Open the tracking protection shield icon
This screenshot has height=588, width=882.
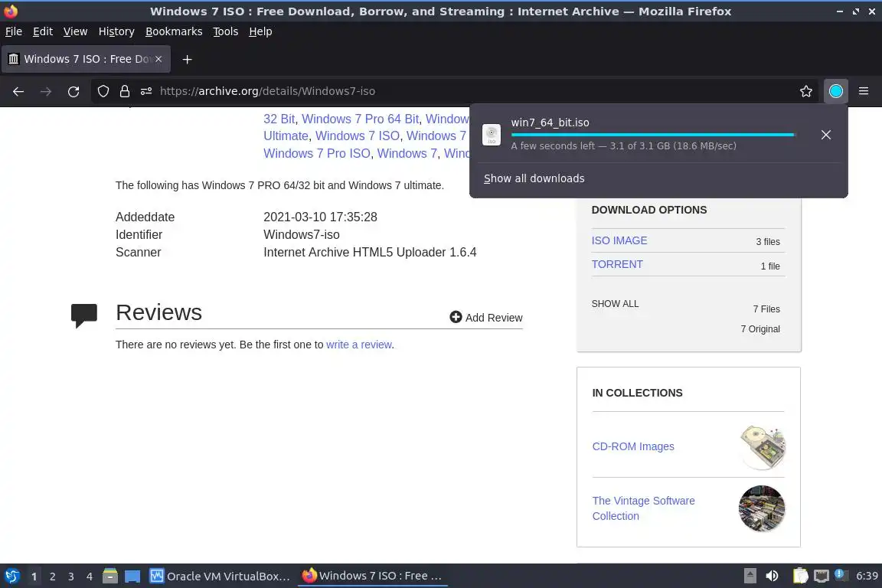coord(103,91)
